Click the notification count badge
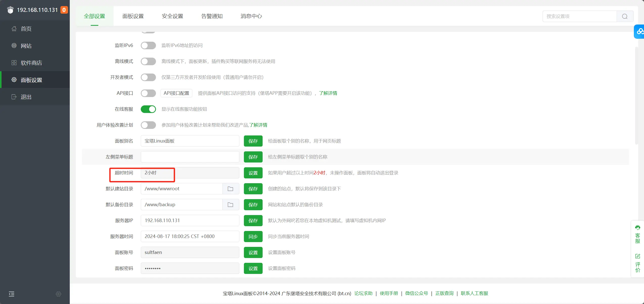Viewport: 644px width, 304px height. click(x=64, y=10)
